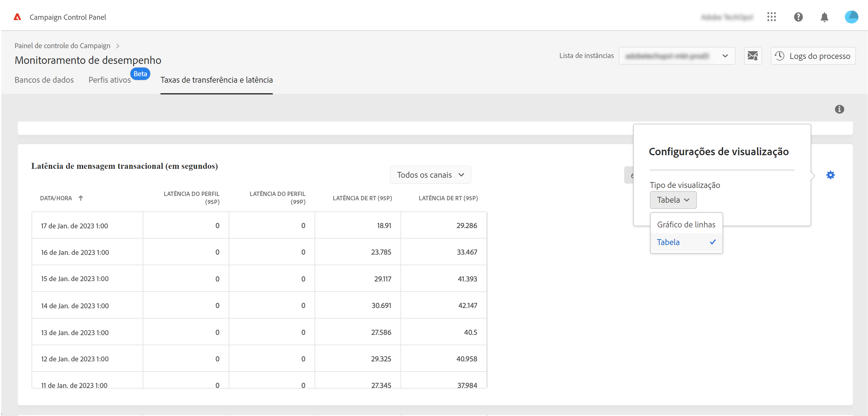Click the email alerts envelope icon

[752, 56]
